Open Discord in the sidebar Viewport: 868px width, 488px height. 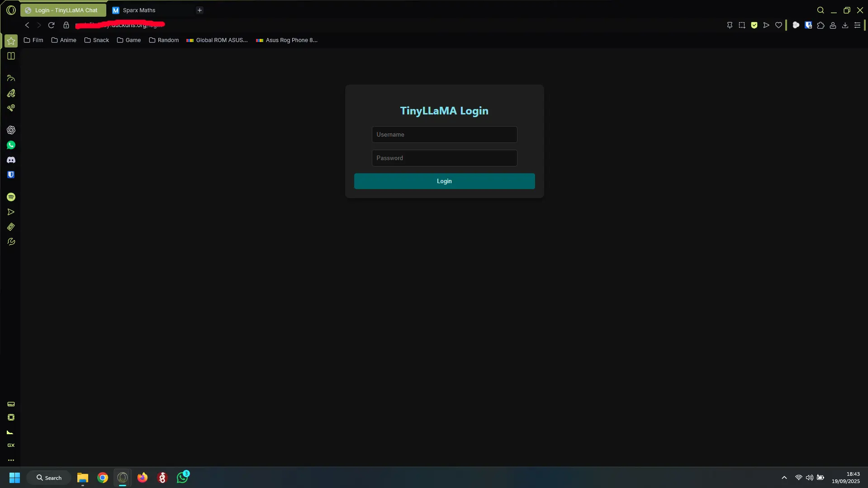point(11,160)
